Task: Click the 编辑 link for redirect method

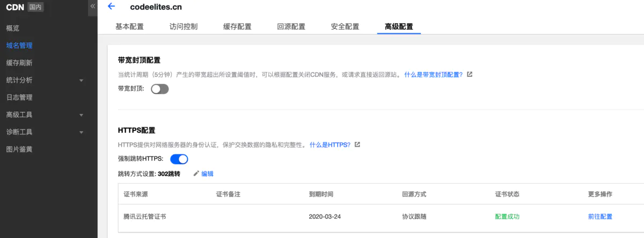Action: (207, 174)
